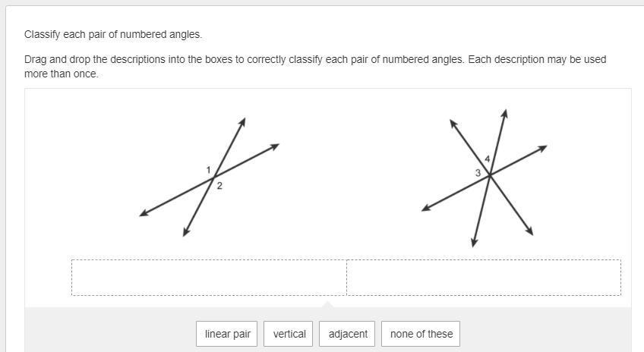Click the intersection point of the three-line diagram

pyautogui.click(x=490, y=175)
